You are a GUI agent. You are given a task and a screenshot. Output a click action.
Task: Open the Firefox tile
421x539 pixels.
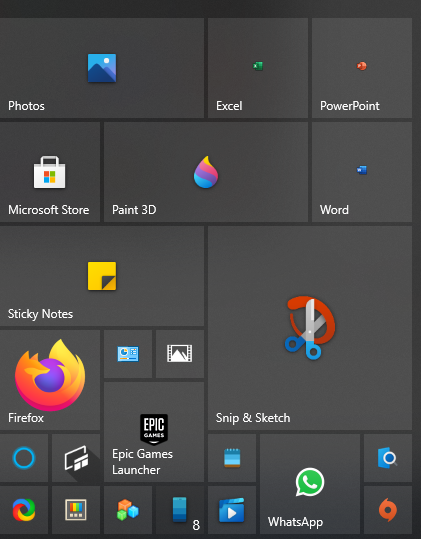(x=50, y=380)
